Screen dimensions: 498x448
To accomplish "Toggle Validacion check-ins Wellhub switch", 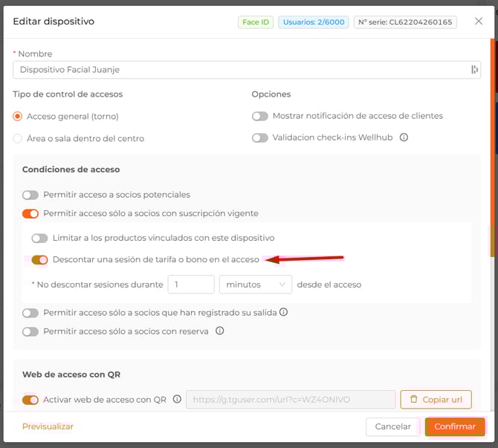I will (259, 137).
